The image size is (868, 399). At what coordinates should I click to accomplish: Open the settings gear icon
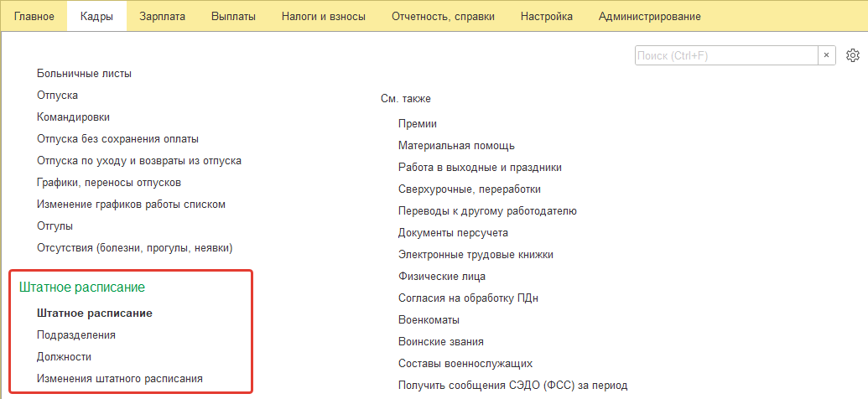853,55
